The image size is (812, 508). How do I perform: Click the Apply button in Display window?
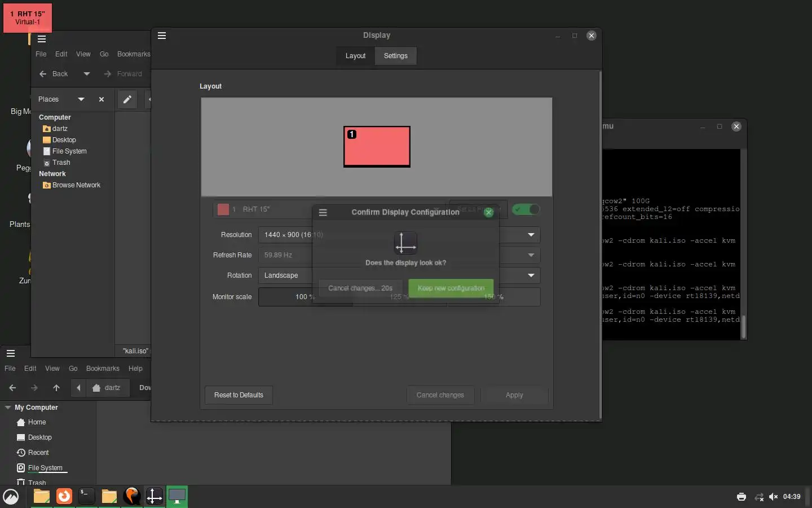click(514, 395)
